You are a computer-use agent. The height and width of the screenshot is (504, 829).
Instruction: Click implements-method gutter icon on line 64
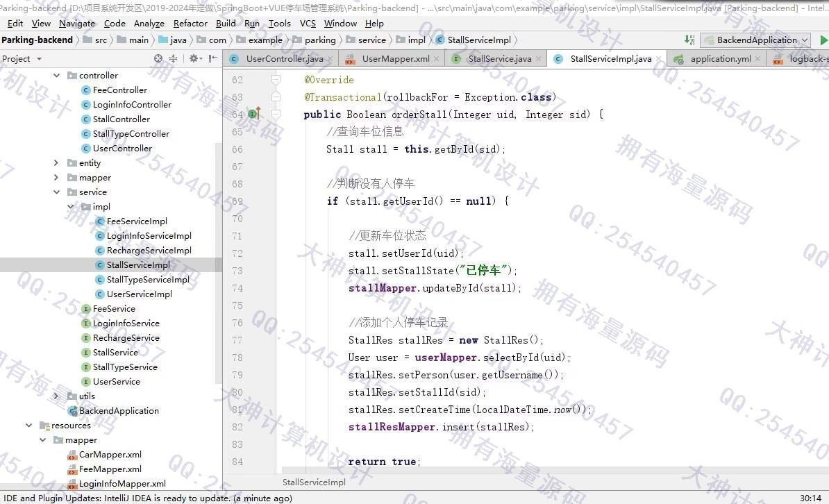pyautogui.click(x=254, y=114)
